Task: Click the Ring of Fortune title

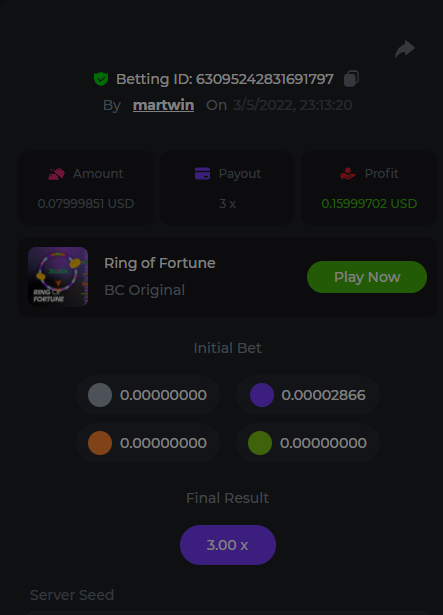Action: point(160,263)
